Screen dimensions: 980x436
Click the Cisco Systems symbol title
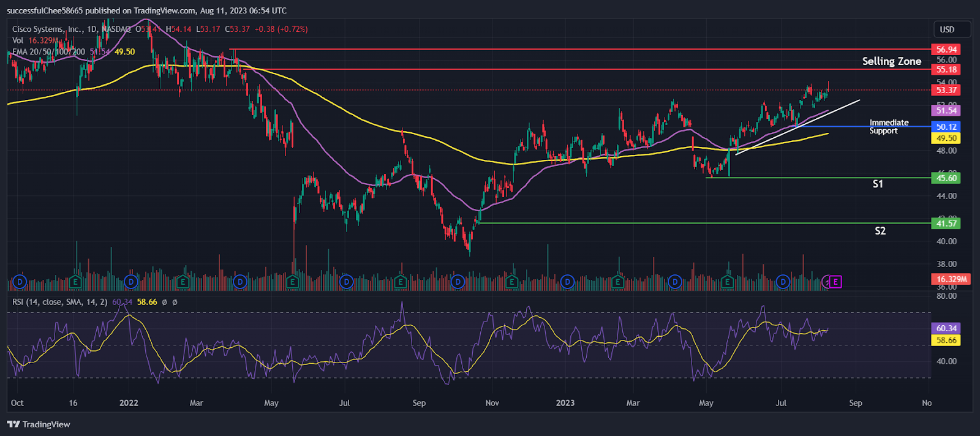click(x=72, y=29)
